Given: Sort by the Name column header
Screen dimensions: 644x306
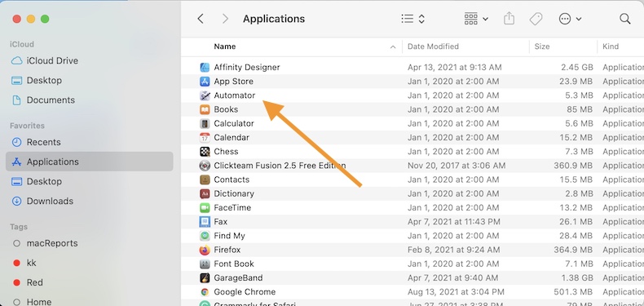Looking at the screenshot, I should [225, 47].
